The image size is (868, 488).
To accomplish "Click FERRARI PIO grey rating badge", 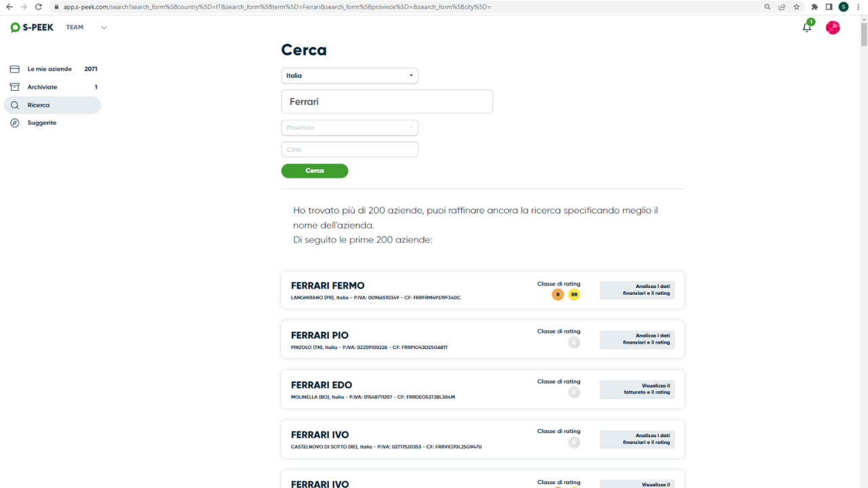I will coord(574,343).
